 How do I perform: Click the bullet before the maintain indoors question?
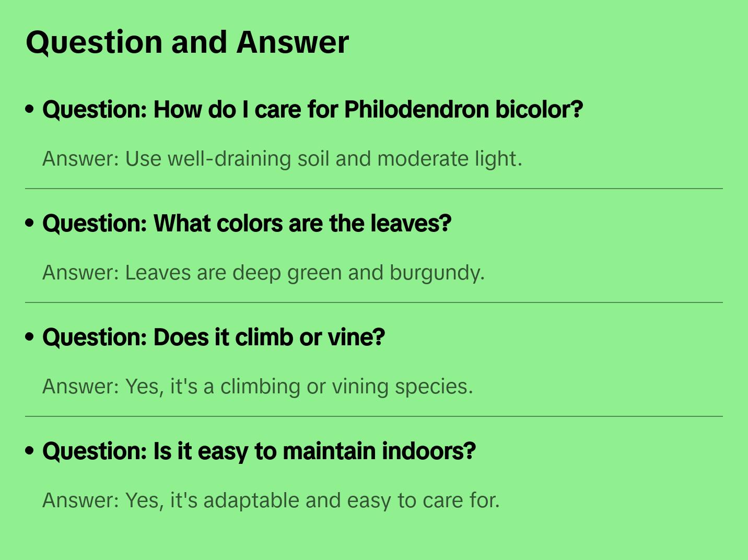tap(30, 451)
